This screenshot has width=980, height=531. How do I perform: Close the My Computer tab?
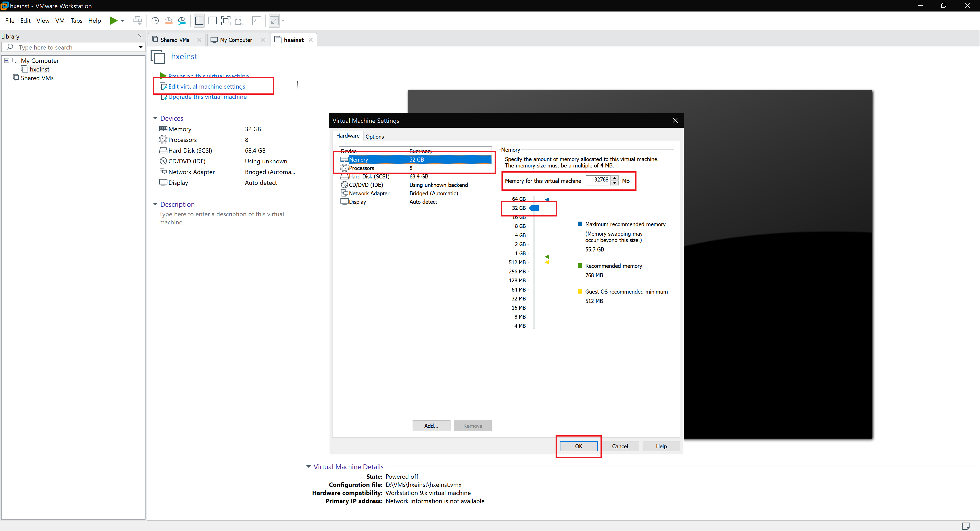click(263, 40)
